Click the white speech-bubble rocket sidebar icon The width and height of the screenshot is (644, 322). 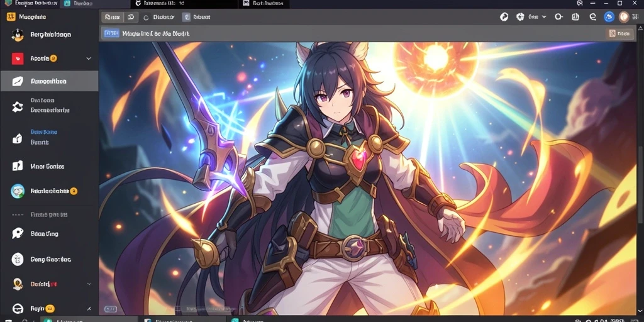pos(17,234)
